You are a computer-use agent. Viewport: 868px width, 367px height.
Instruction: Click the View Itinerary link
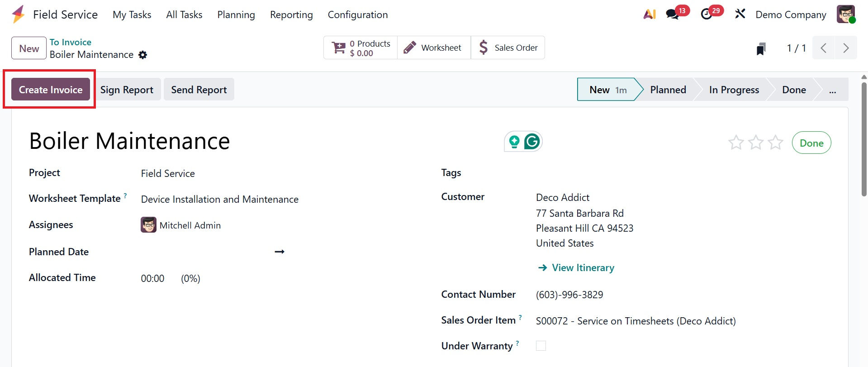click(x=583, y=268)
